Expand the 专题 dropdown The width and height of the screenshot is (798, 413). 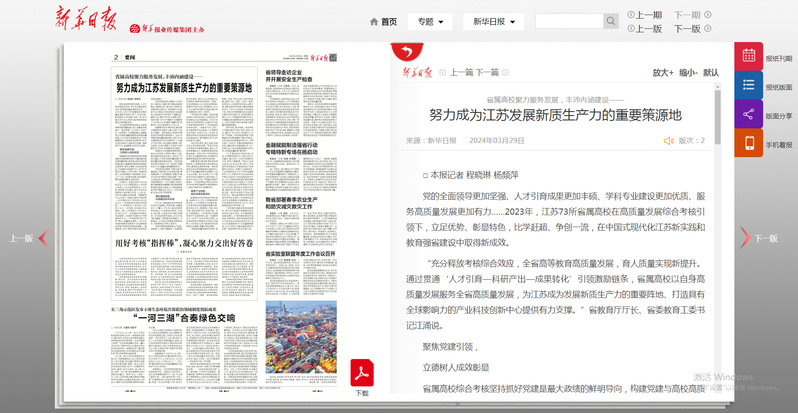point(434,22)
